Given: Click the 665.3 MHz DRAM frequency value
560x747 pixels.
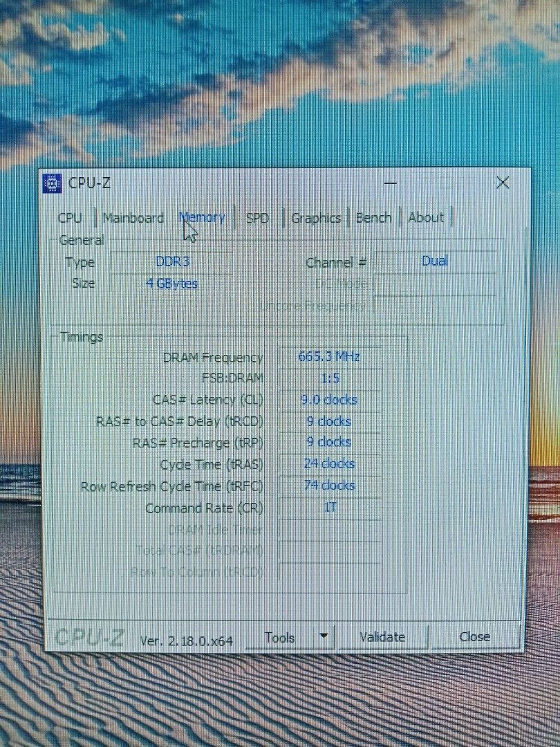Looking at the screenshot, I should tap(329, 356).
